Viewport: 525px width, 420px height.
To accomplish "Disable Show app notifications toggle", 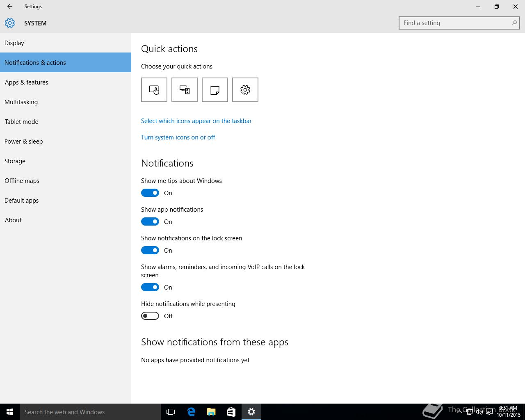I will point(150,221).
